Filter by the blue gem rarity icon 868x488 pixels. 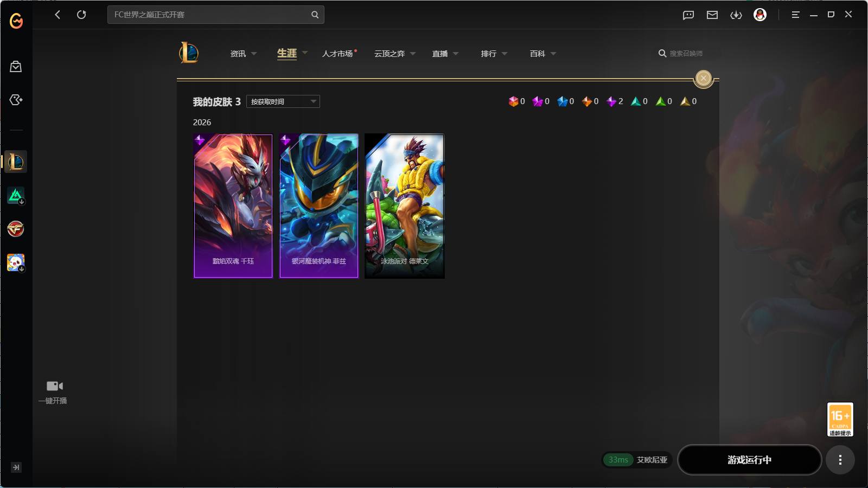coord(562,101)
